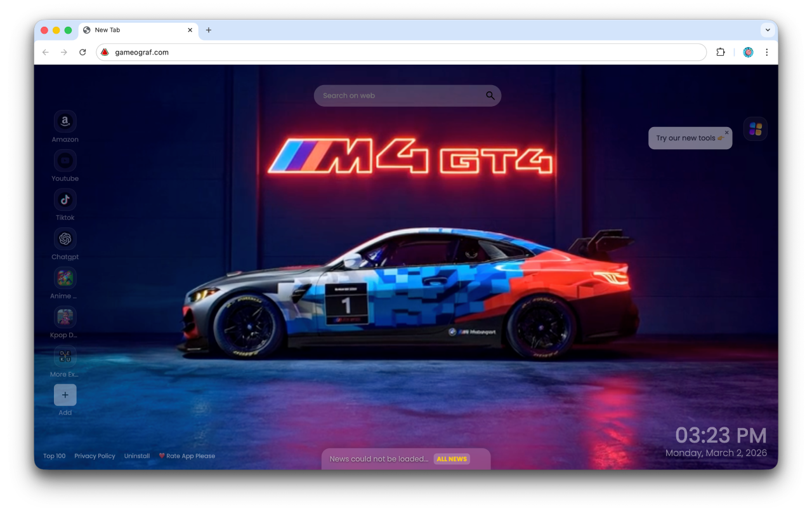Add a new shortcut with the plus button
The image size is (812, 508).
[x=65, y=394]
